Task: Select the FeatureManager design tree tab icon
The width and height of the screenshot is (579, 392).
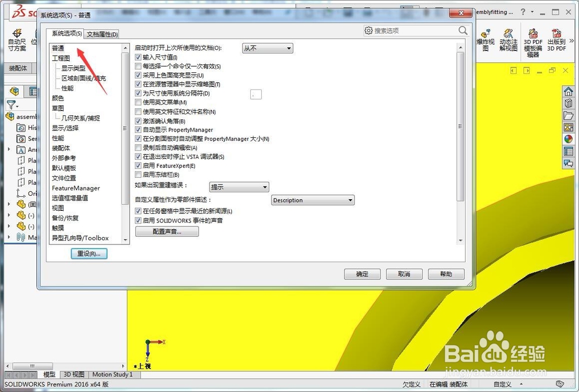Action: coord(15,91)
